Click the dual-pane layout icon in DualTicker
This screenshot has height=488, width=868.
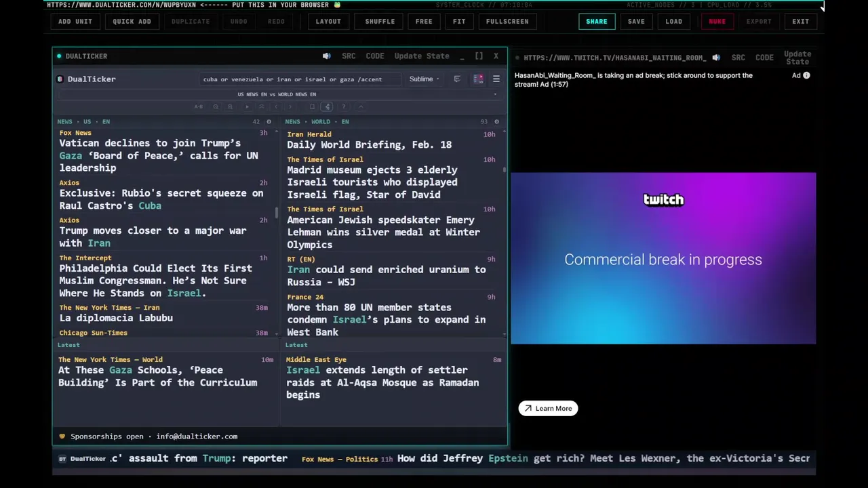[478, 79]
